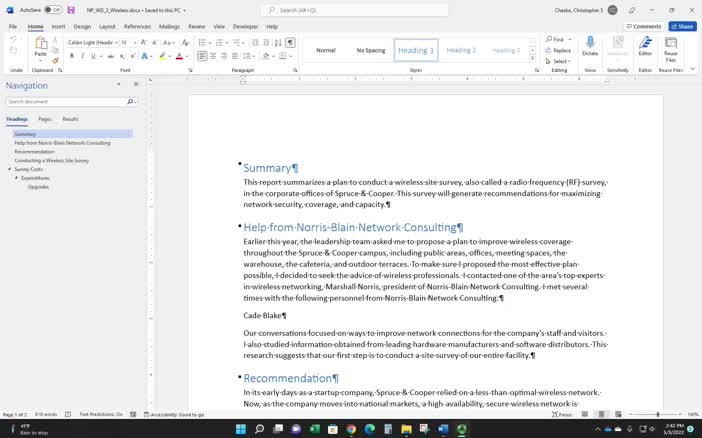Open the Comments button
Image resolution: width=702 pixels, height=438 pixels.
click(x=643, y=26)
